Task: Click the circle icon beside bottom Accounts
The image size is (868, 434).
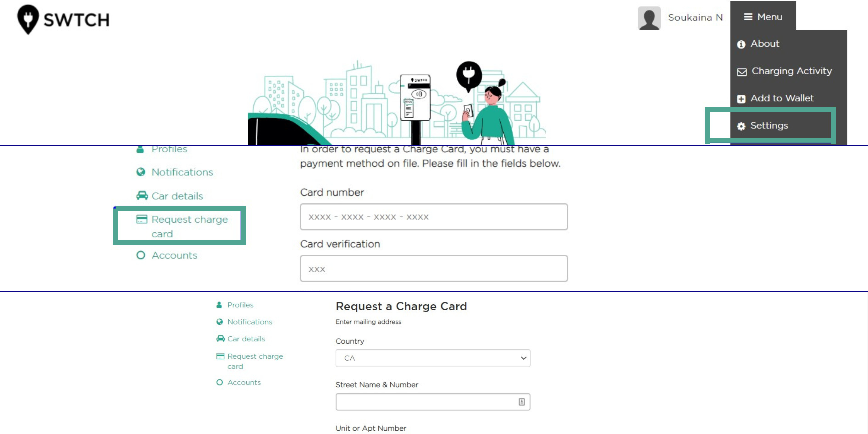Action: tap(219, 382)
